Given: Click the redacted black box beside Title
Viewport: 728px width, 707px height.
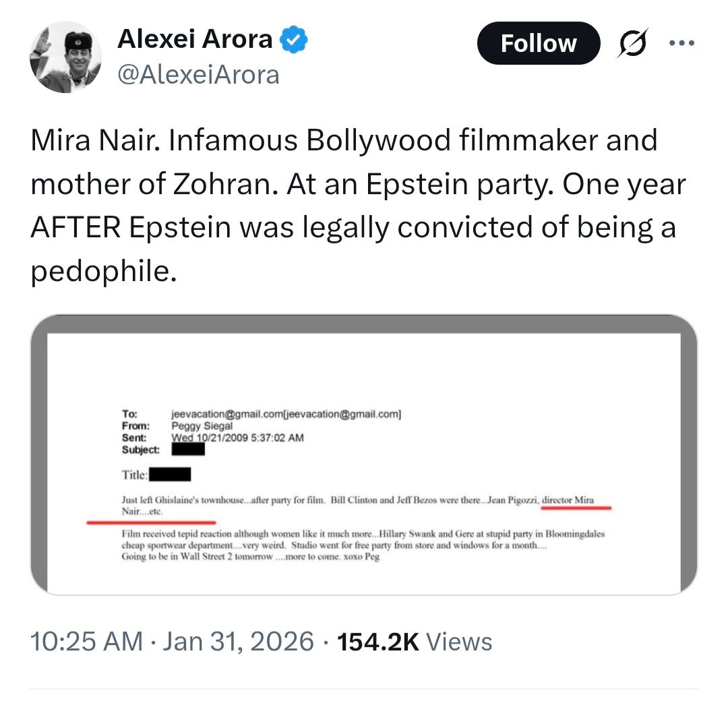Looking at the screenshot, I should [x=169, y=474].
